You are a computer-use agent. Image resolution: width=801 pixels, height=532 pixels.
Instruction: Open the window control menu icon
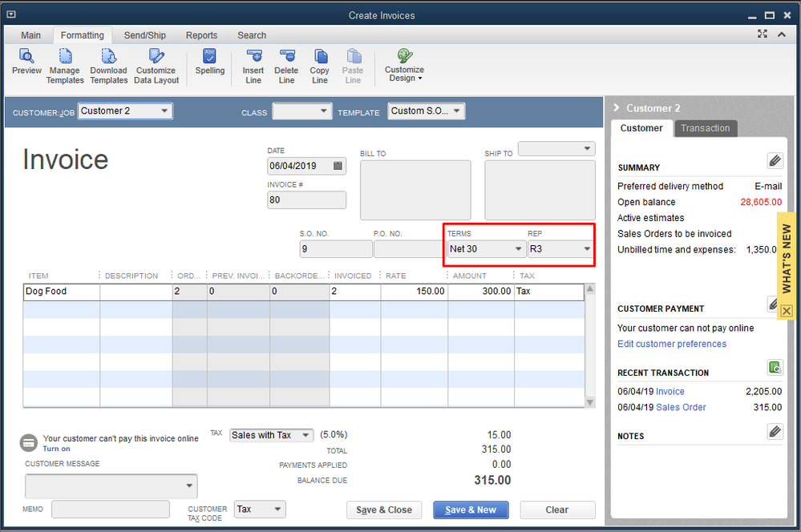(x=10, y=14)
